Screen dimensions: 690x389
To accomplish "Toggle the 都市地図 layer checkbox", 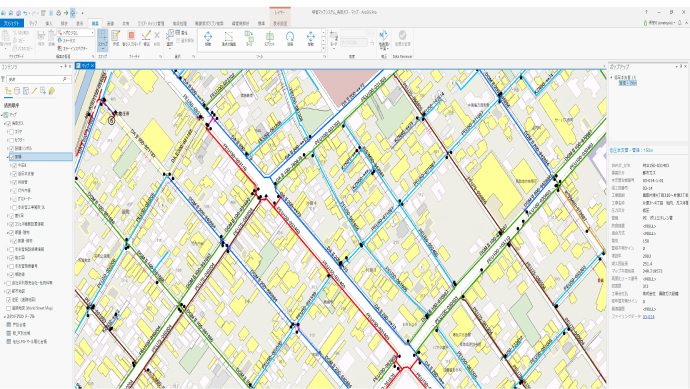I will point(8,291).
